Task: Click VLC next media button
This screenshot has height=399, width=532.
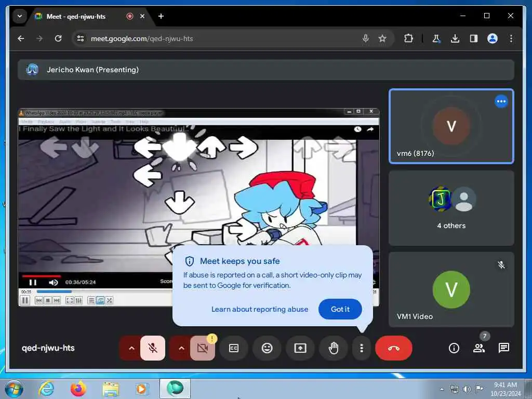Action: pyautogui.click(x=57, y=300)
